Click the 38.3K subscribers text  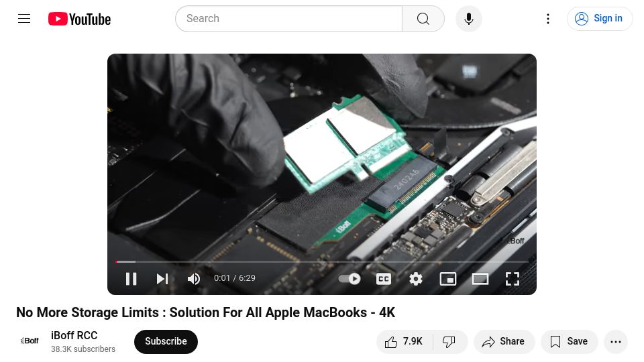point(83,349)
